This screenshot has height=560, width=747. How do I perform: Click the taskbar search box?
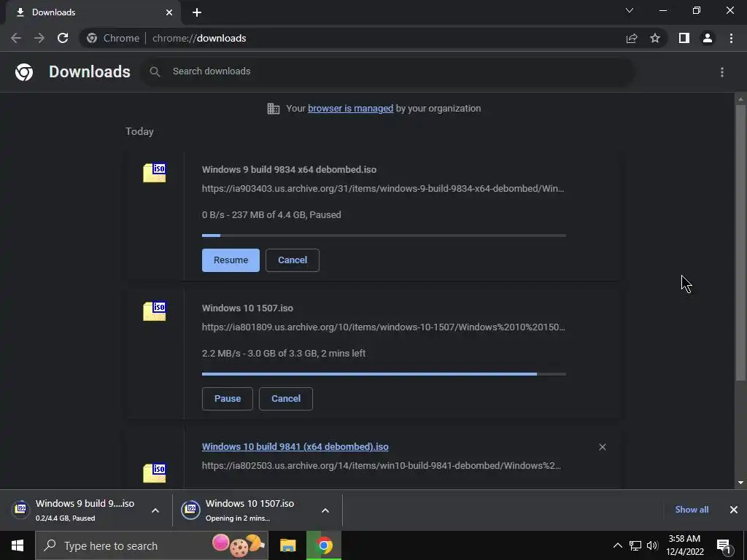coord(152,545)
